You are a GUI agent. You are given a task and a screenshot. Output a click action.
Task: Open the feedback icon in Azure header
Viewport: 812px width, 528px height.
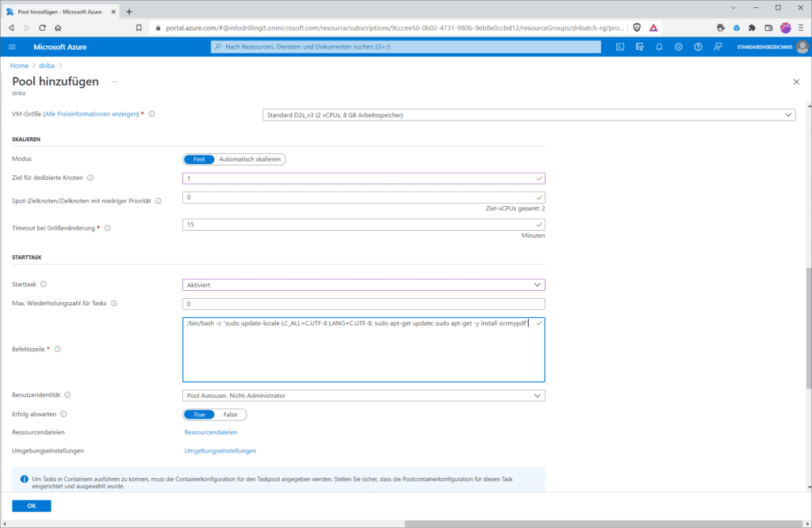coord(718,47)
